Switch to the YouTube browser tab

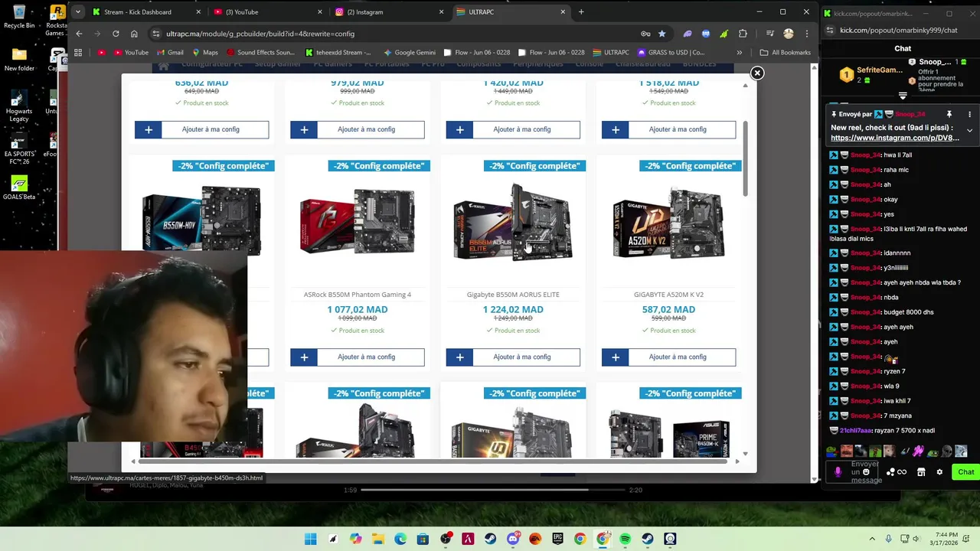[267, 11]
